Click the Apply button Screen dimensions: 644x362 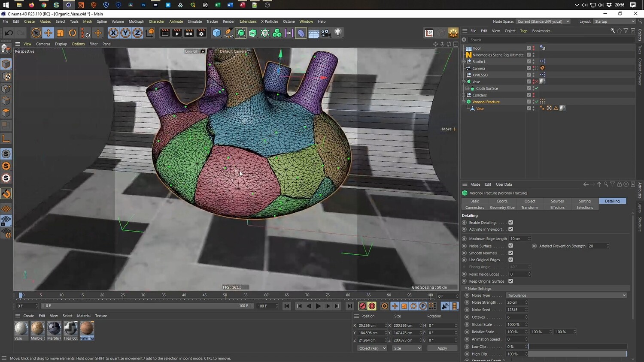coord(442,348)
